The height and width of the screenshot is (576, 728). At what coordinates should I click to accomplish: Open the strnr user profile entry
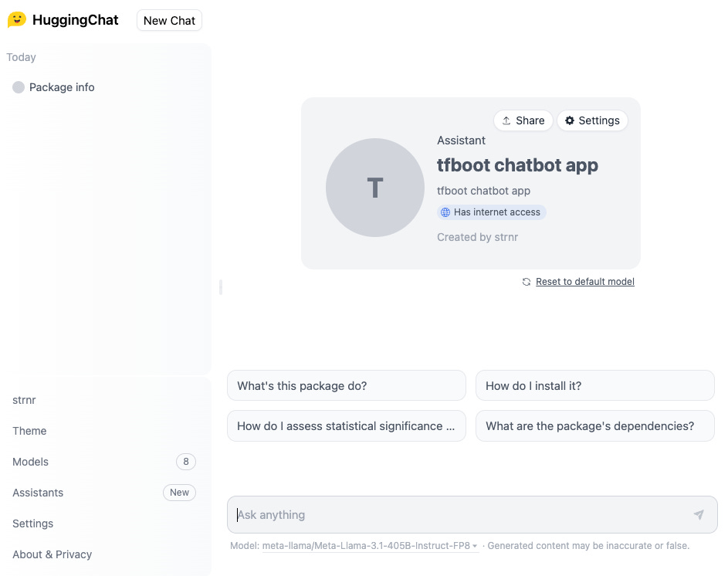tap(24, 400)
